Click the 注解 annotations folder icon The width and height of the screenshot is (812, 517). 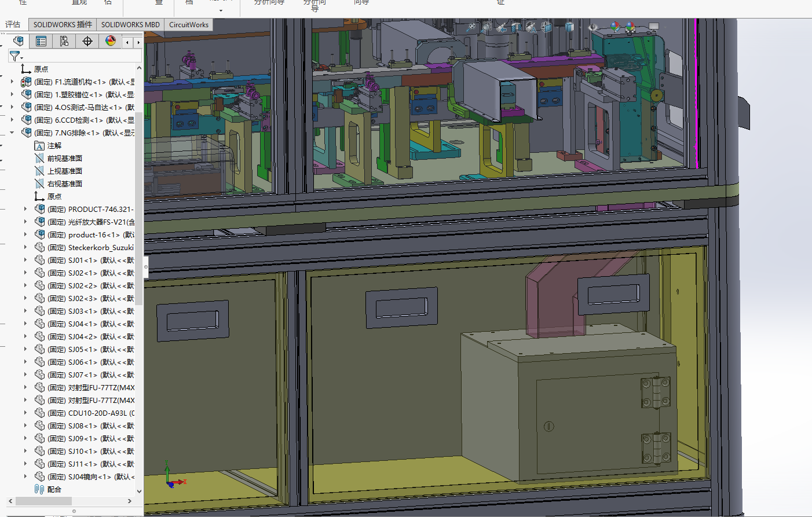click(39, 145)
